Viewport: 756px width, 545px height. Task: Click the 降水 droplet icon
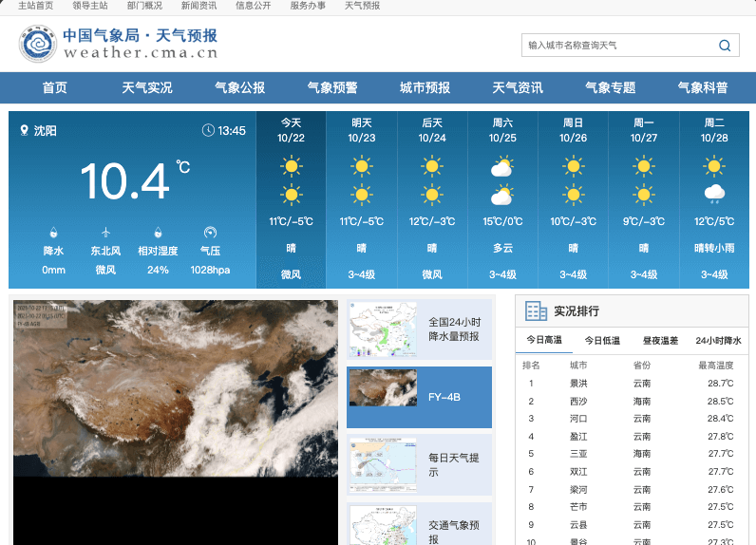tap(53, 233)
